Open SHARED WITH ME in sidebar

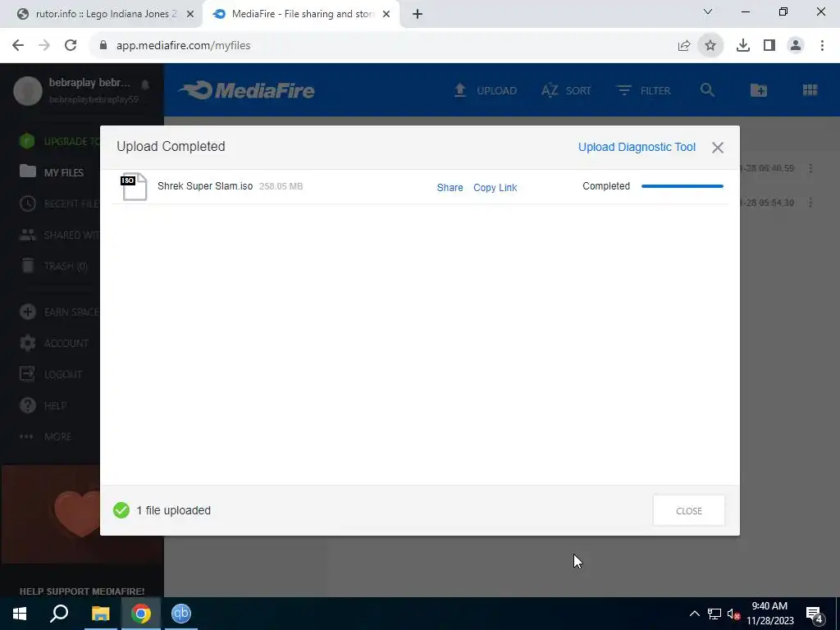[59, 235]
